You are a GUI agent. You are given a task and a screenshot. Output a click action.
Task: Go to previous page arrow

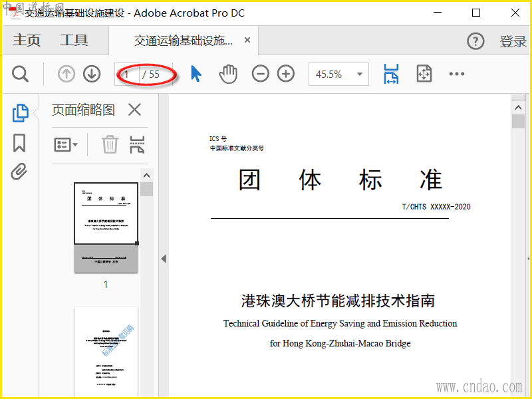pyautogui.click(x=66, y=74)
